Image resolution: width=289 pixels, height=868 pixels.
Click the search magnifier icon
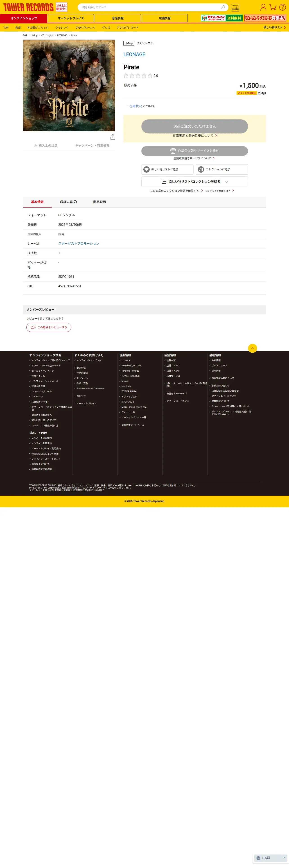click(x=223, y=7)
